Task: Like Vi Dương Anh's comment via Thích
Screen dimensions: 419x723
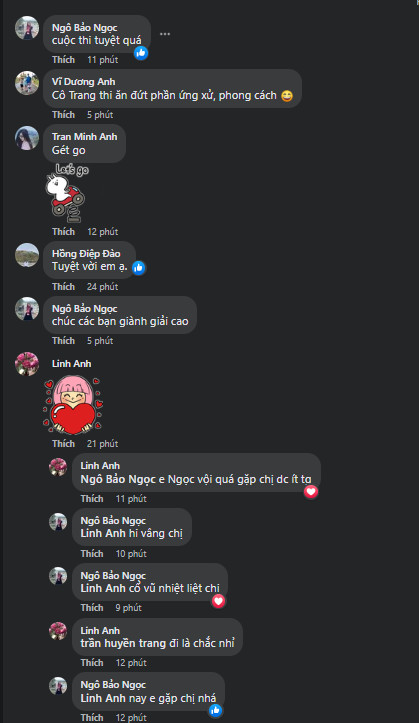Action: tap(63, 114)
